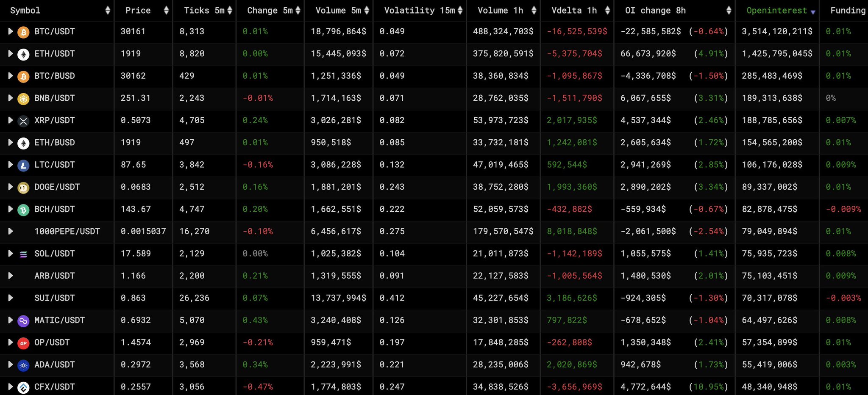Sort by OI change 8h column arrows
The height and width of the screenshot is (395, 868).
coord(729,11)
